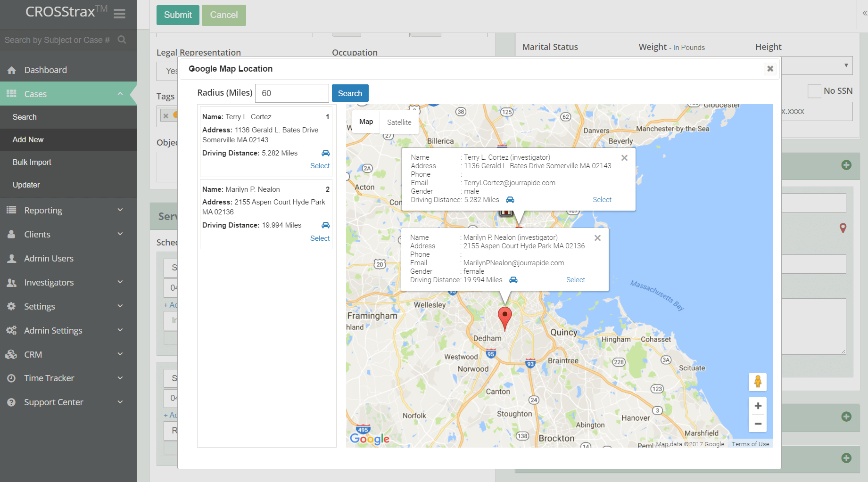Click driving car icon in Terry Cortez popup
Image resolution: width=868 pixels, height=482 pixels.
510,200
